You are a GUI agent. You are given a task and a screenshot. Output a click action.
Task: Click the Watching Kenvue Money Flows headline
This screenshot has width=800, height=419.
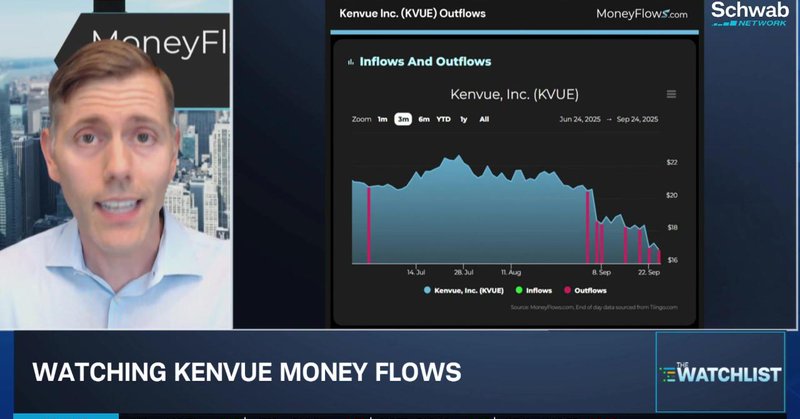click(x=247, y=372)
